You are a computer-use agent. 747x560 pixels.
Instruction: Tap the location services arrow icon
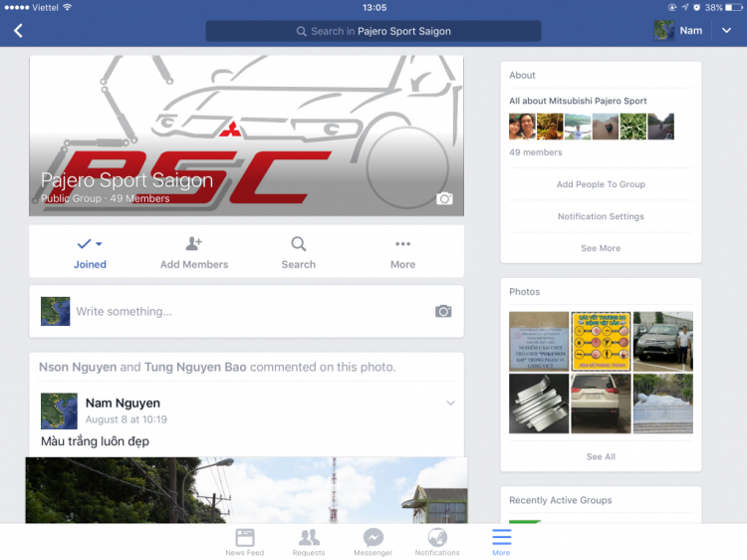(684, 7)
